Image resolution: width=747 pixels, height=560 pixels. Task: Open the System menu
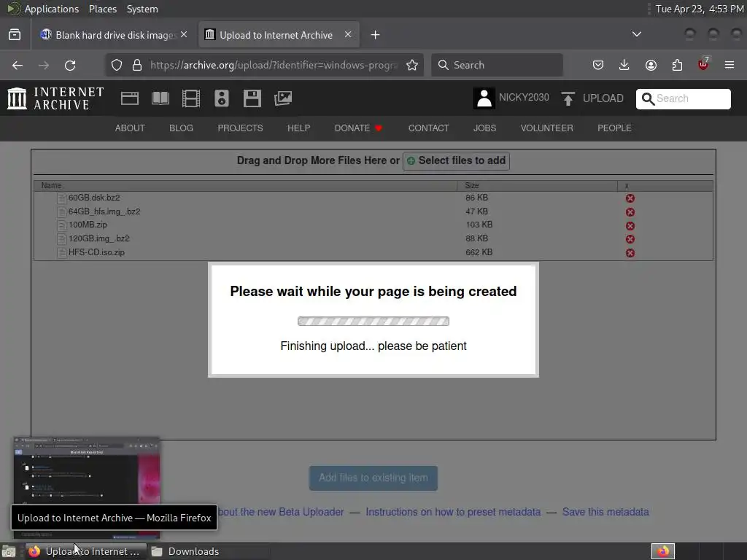click(142, 9)
